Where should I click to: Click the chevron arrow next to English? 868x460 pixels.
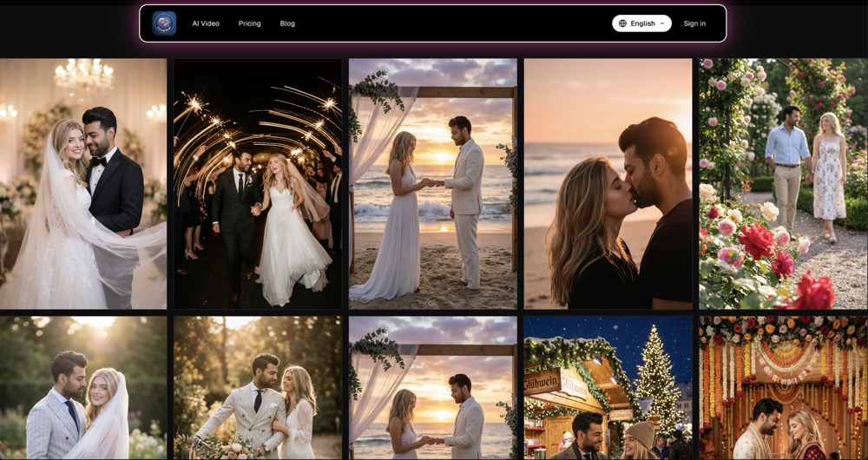click(x=661, y=23)
